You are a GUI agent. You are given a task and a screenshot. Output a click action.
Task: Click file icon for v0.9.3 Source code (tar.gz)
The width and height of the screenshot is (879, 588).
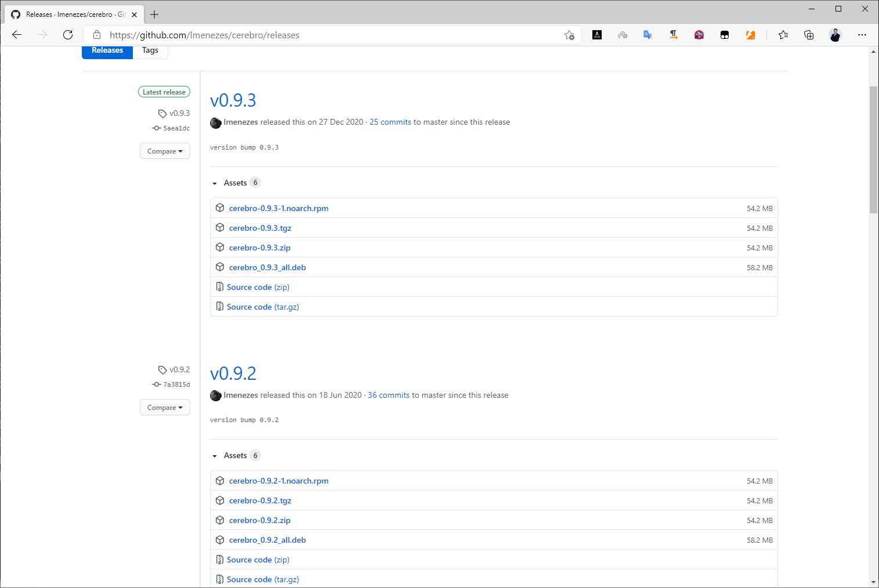tap(220, 306)
